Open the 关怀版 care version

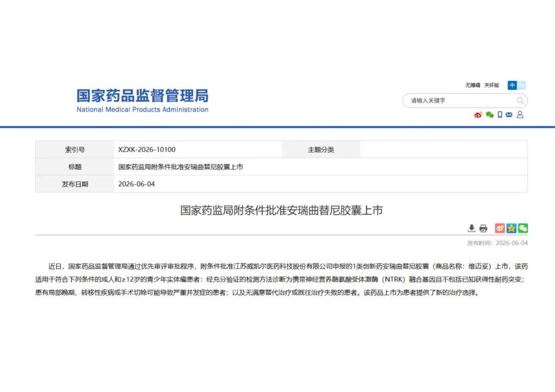(492, 85)
